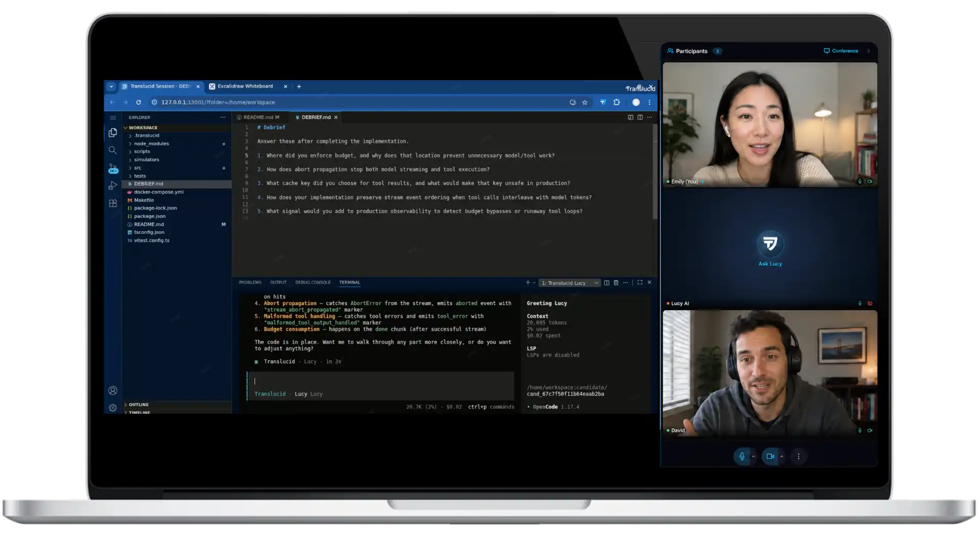Click the browser forward arrow

(x=125, y=102)
